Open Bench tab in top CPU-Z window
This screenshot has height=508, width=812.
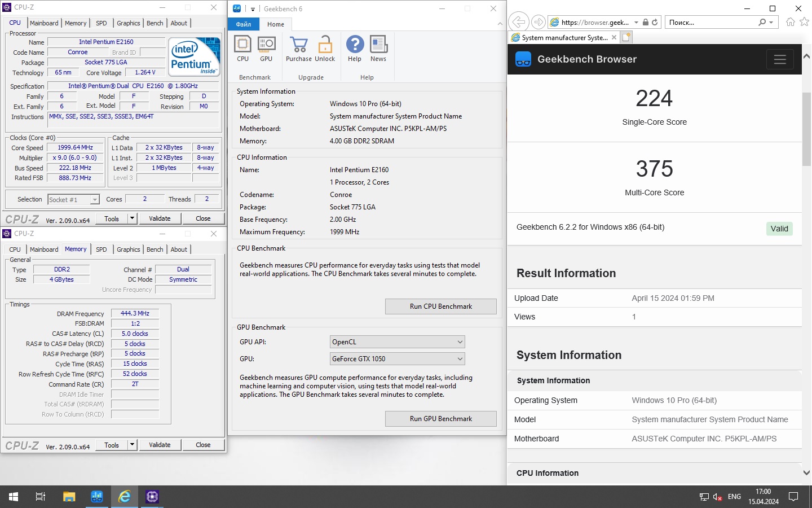(x=155, y=23)
